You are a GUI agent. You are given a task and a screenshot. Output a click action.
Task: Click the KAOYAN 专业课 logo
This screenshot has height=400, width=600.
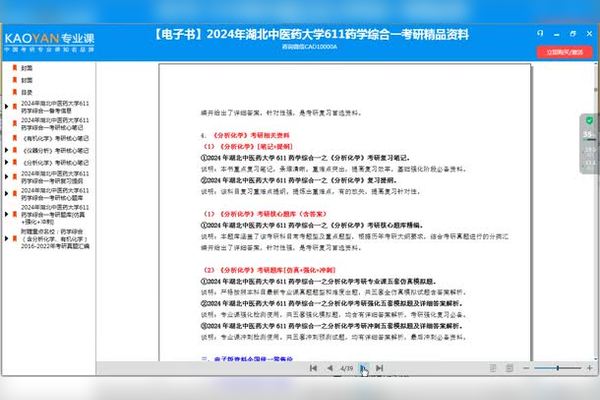(49, 42)
